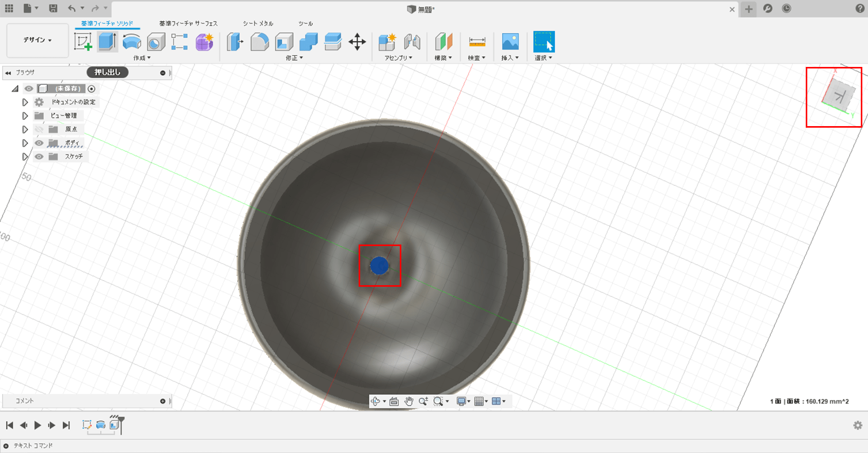
Task: Switch to the シート メタル tab
Action: coord(258,24)
